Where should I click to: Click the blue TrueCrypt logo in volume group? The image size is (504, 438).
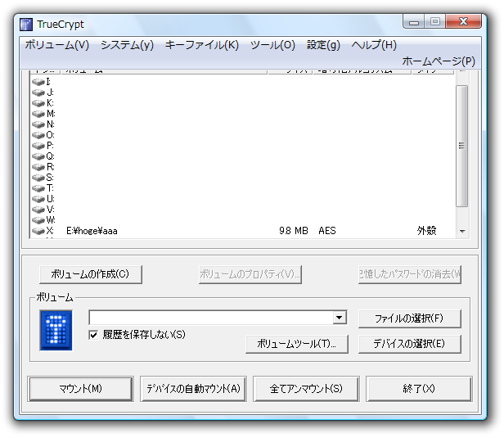point(56,330)
